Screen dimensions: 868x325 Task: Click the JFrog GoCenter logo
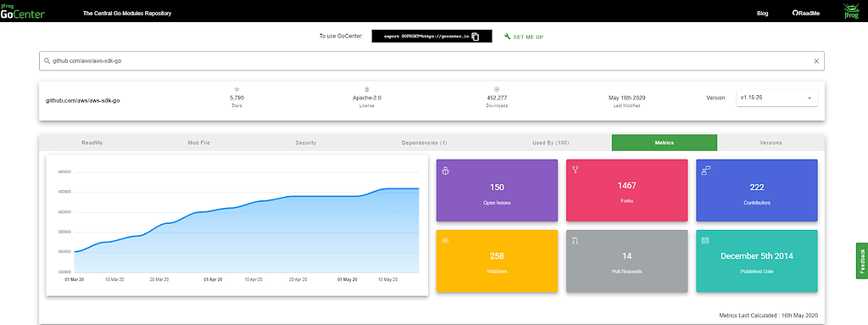click(x=23, y=12)
